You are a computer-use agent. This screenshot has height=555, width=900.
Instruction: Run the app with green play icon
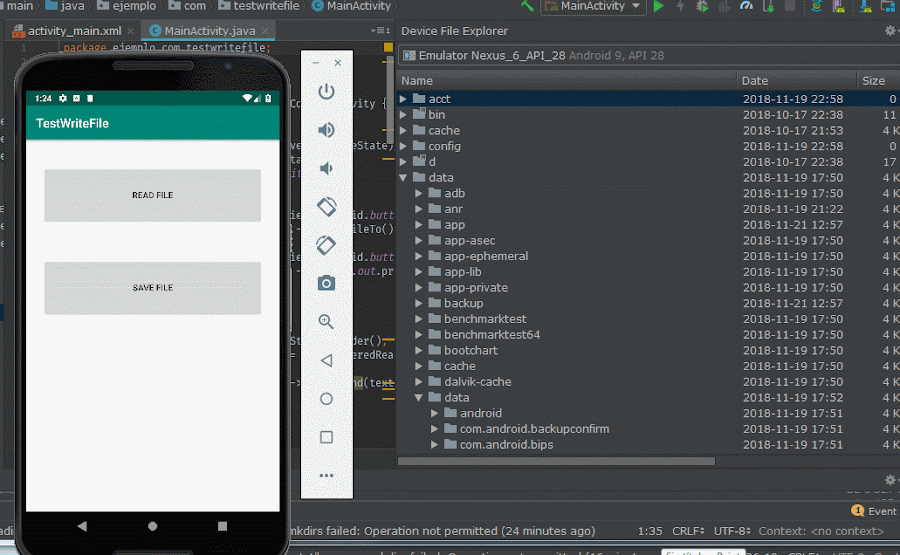pos(658,6)
